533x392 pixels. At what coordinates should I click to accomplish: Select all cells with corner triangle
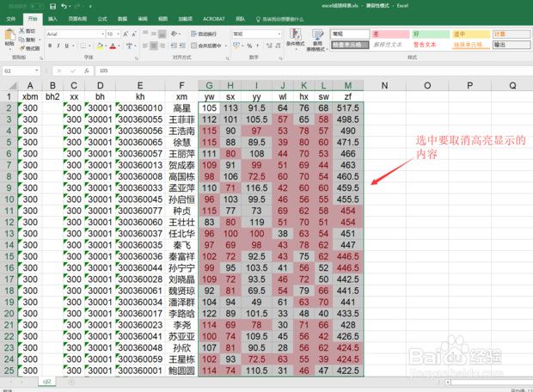point(11,86)
